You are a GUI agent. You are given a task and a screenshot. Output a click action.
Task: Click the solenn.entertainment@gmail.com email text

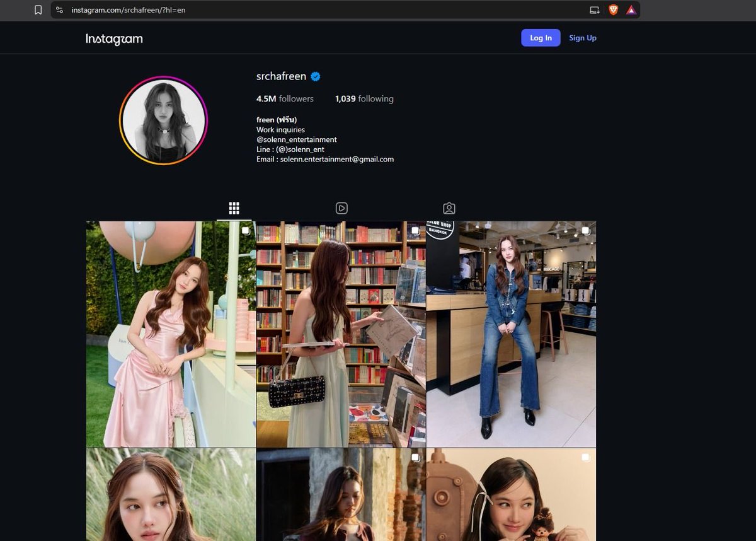tap(337, 160)
